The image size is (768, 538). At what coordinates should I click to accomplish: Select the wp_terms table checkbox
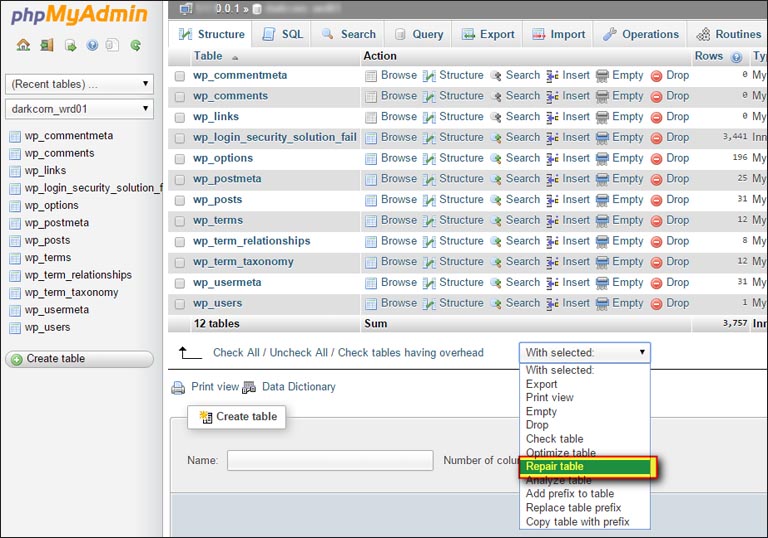click(180, 221)
